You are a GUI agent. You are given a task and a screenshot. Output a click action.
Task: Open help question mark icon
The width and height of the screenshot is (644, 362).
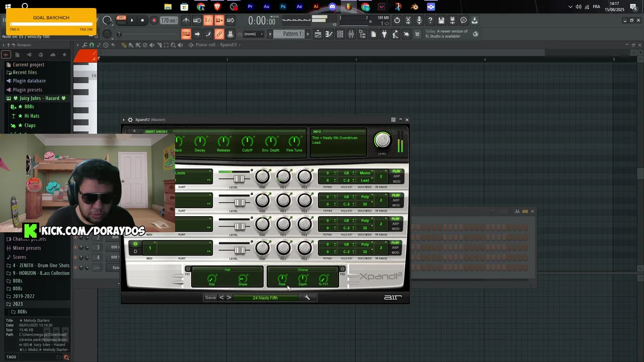click(430, 20)
